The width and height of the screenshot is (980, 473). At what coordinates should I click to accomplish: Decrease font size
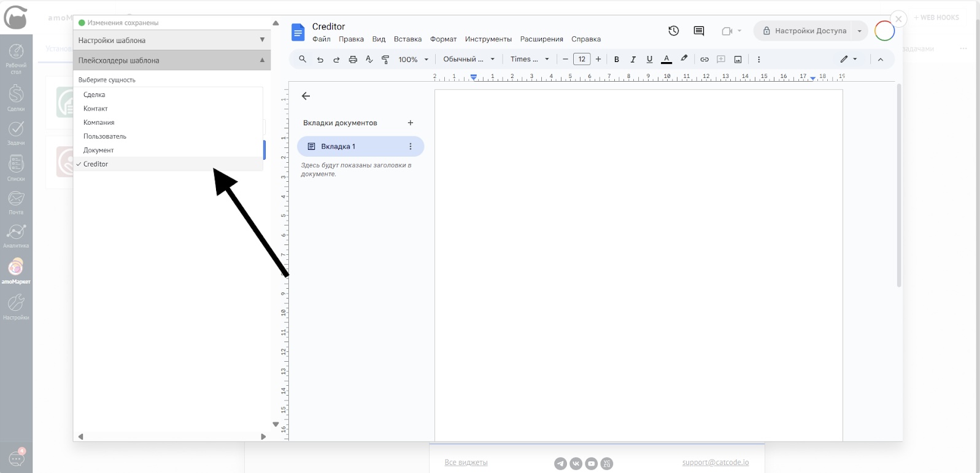tap(565, 60)
